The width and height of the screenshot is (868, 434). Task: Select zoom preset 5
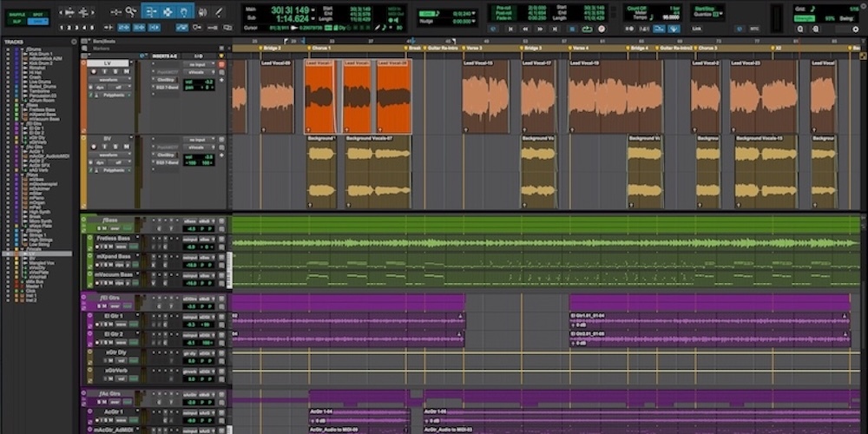pos(93,27)
